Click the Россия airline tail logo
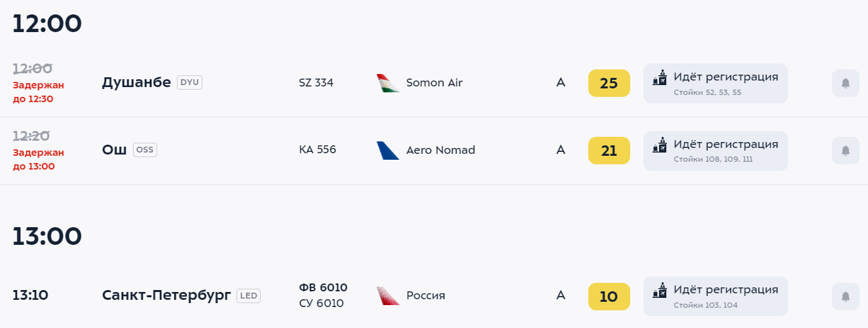The width and height of the screenshot is (868, 328). click(388, 296)
